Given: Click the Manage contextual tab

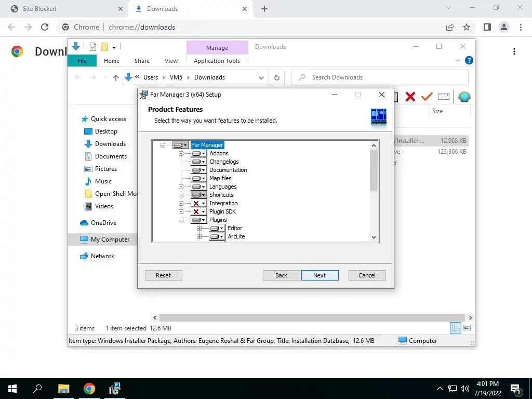Looking at the screenshot, I should click(x=217, y=48).
